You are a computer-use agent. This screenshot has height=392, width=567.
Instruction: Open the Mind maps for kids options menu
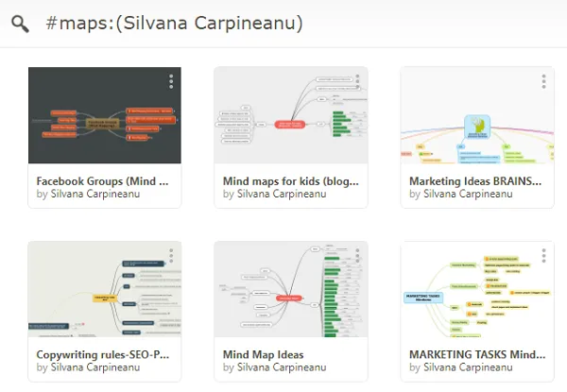coord(357,81)
